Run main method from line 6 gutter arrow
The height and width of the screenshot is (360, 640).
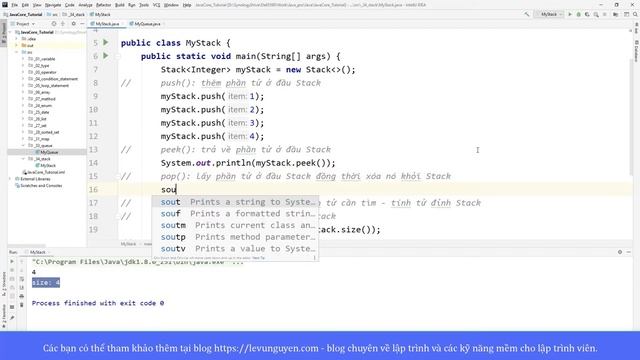coord(106,56)
